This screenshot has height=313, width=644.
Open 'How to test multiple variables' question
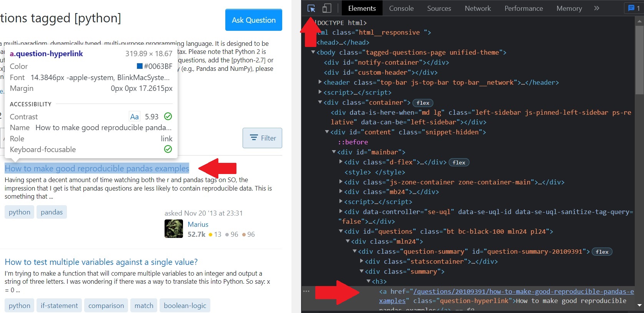pos(101,262)
